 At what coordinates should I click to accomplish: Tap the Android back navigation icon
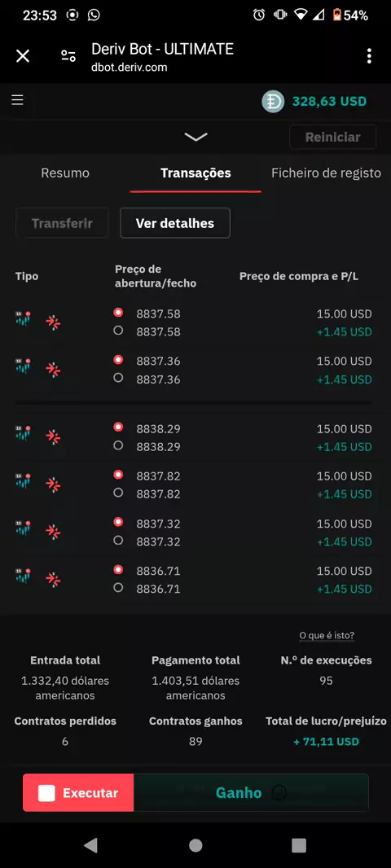click(90, 844)
